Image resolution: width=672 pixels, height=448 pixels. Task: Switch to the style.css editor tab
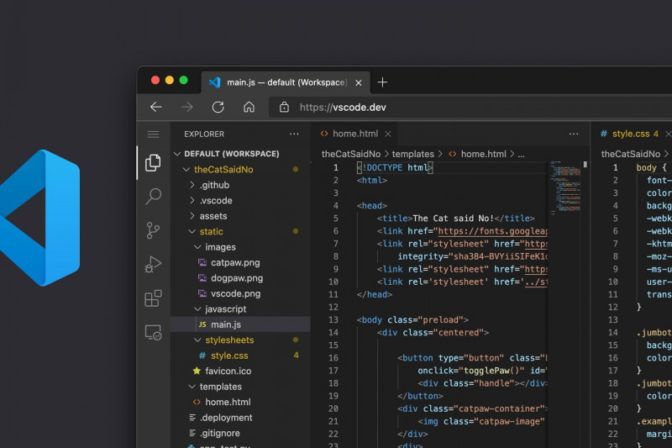630,134
